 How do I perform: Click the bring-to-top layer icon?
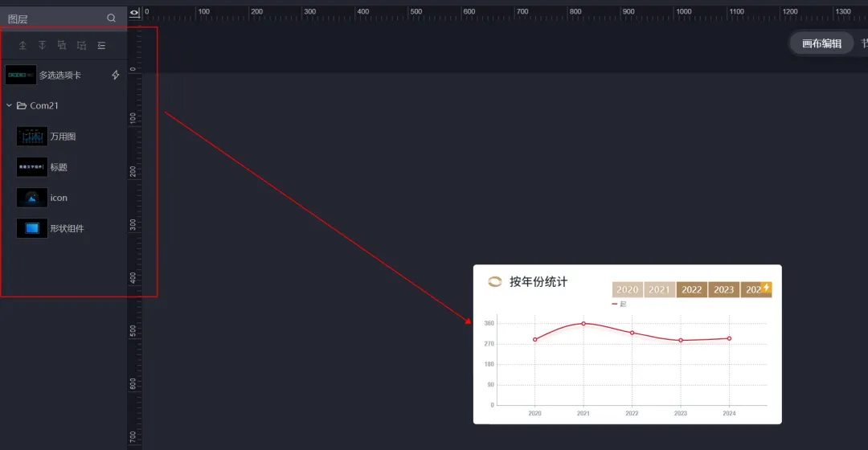pyautogui.click(x=23, y=45)
